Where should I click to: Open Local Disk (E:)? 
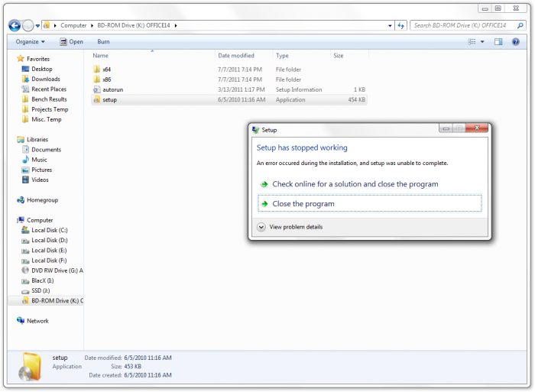click(49, 251)
